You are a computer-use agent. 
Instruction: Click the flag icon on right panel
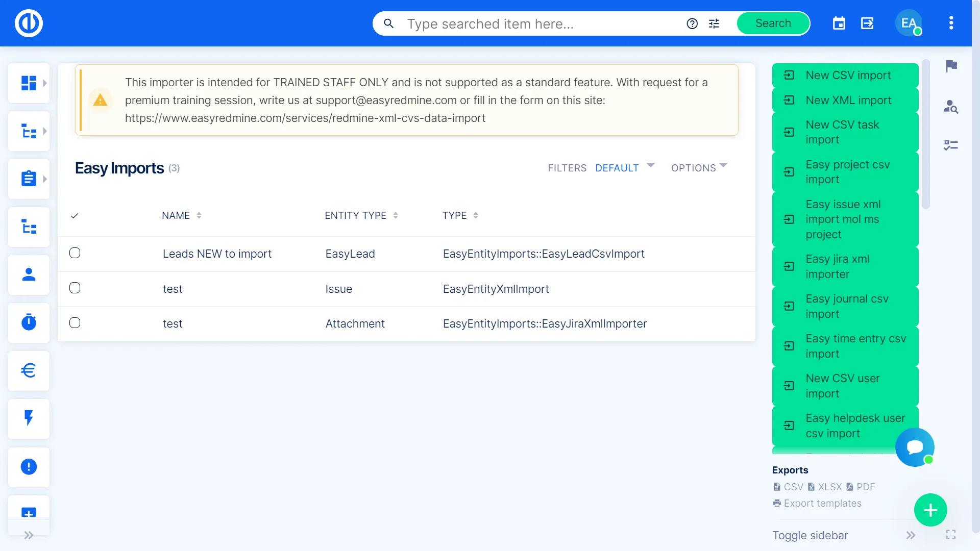(x=951, y=66)
